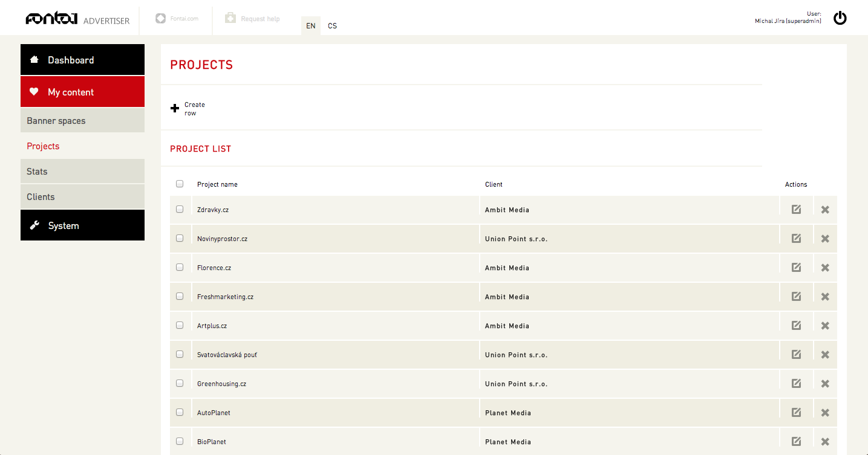Open Banner spaces in sidebar

click(x=82, y=121)
